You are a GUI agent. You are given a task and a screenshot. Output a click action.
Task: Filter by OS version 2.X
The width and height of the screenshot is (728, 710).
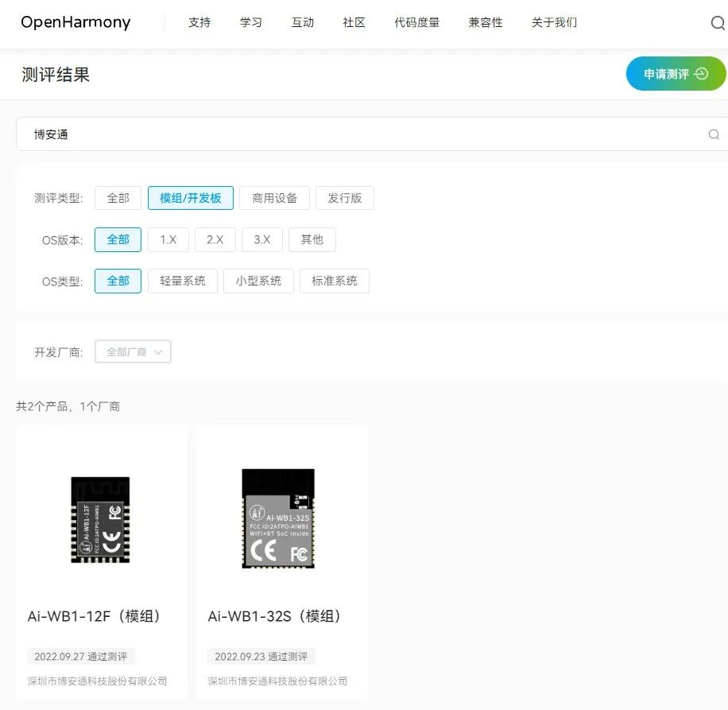click(215, 239)
